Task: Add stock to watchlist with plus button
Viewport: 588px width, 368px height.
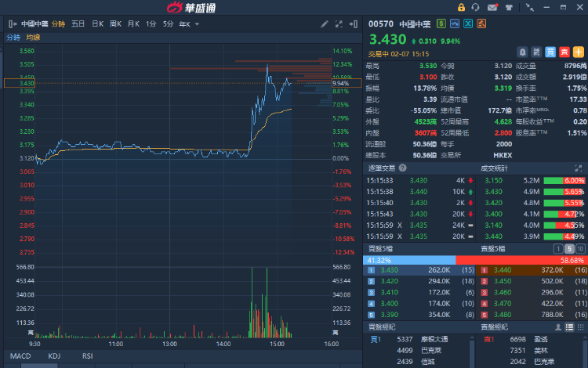Action: 579,52
